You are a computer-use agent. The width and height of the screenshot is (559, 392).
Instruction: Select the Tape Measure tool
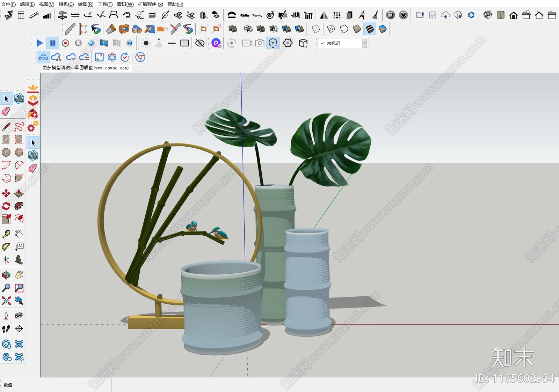coord(6,234)
